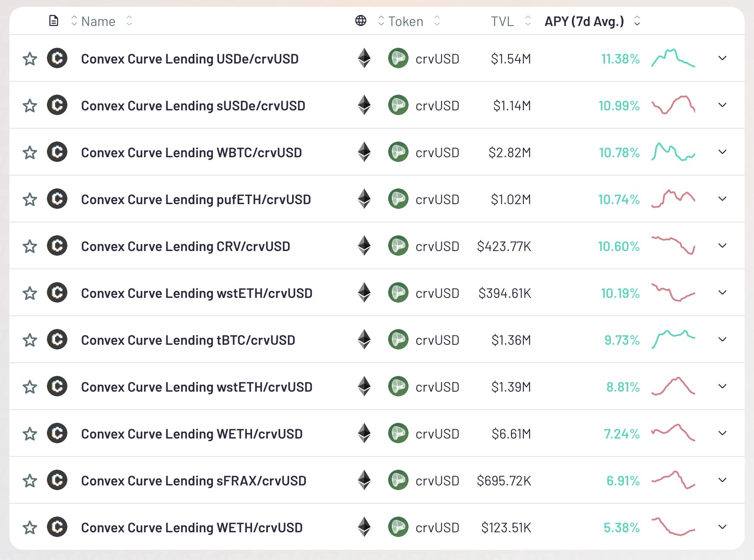Click the 5.38% APY sparkline chart
Viewport: 754px width, 560px height.
pos(673,527)
